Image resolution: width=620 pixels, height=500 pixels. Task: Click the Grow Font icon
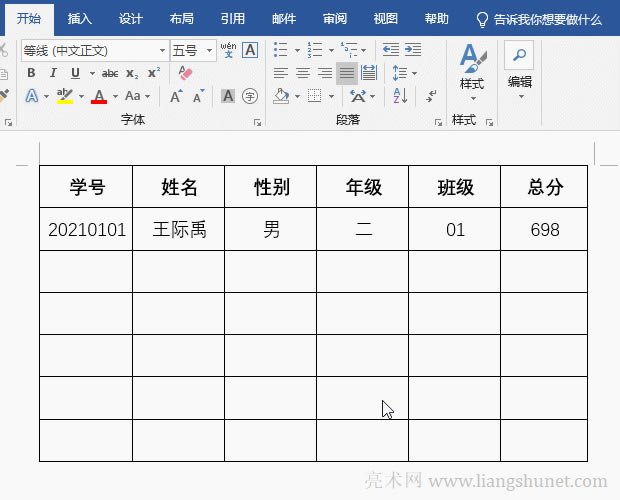coord(176,96)
